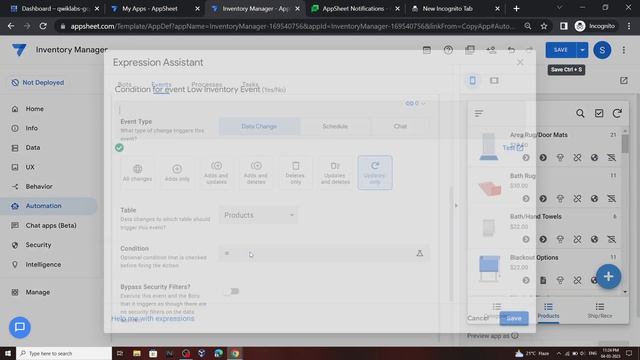The image size is (640, 360).
Task: Open Help me with expressions link
Action: click(153, 318)
